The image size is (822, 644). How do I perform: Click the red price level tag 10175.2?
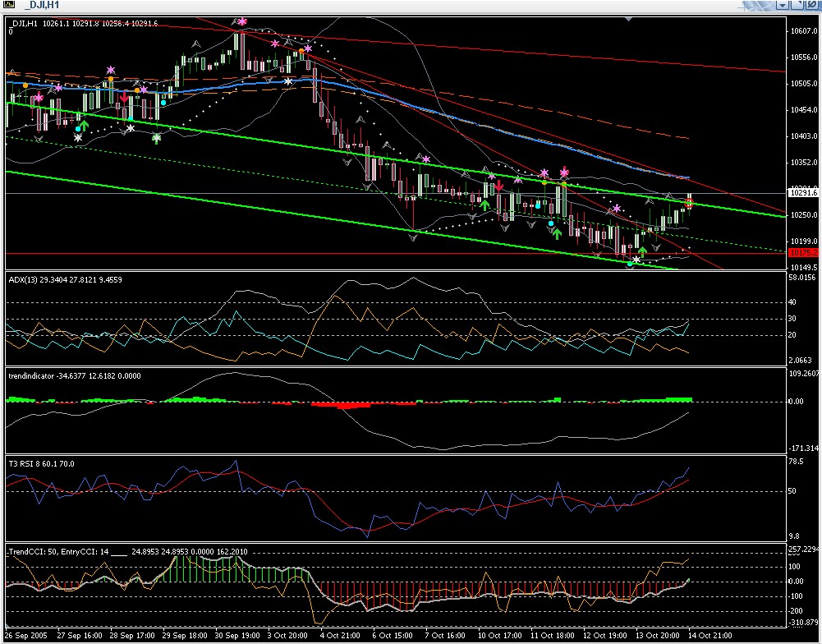tap(804, 253)
